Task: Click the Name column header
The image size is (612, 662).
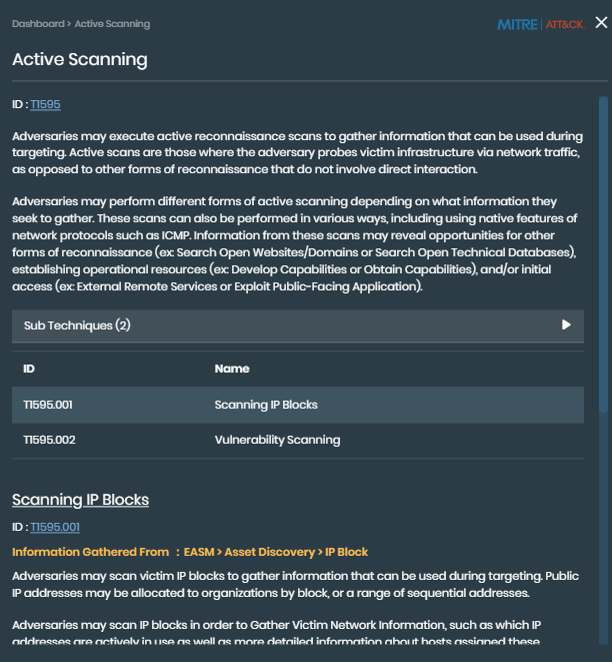Action: [232, 369]
